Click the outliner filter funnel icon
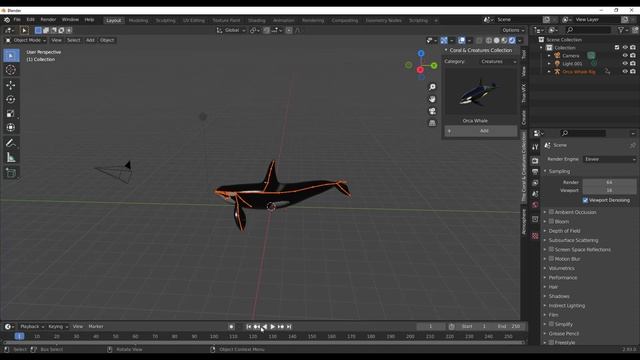This screenshot has width=640, height=360. tap(621, 30)
